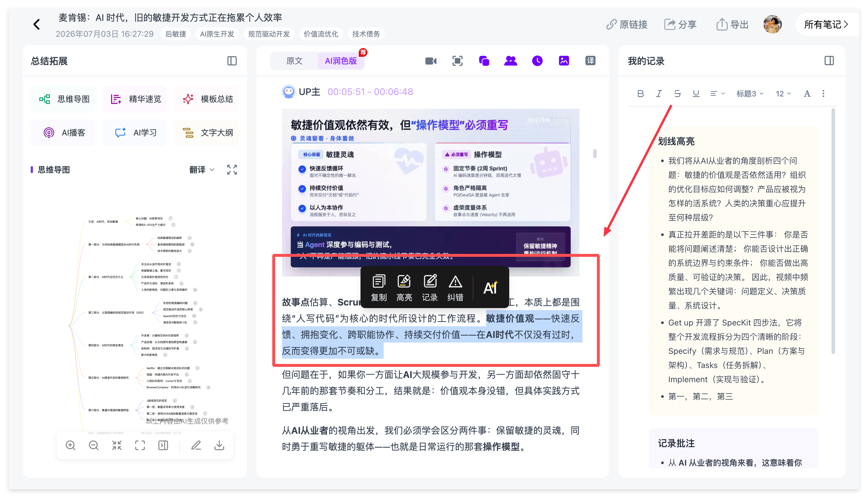
Task: Expand the 核心问题: AI效率鸿沟 node
Action: 170,218
